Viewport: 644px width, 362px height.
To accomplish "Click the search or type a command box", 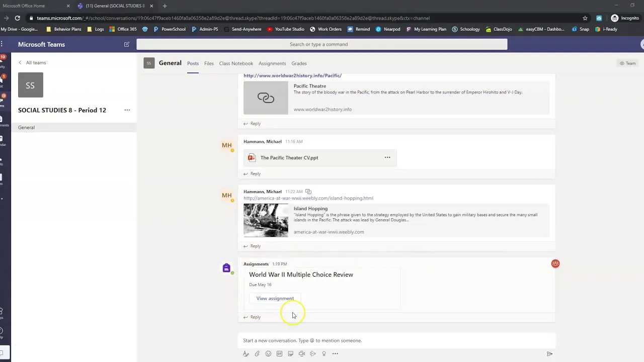I will [322, 44].
